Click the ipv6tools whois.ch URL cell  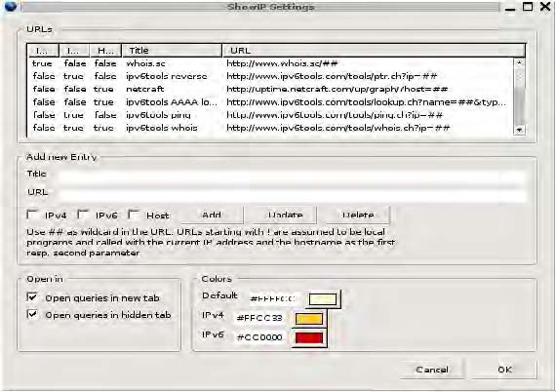(x=338, y=128)
